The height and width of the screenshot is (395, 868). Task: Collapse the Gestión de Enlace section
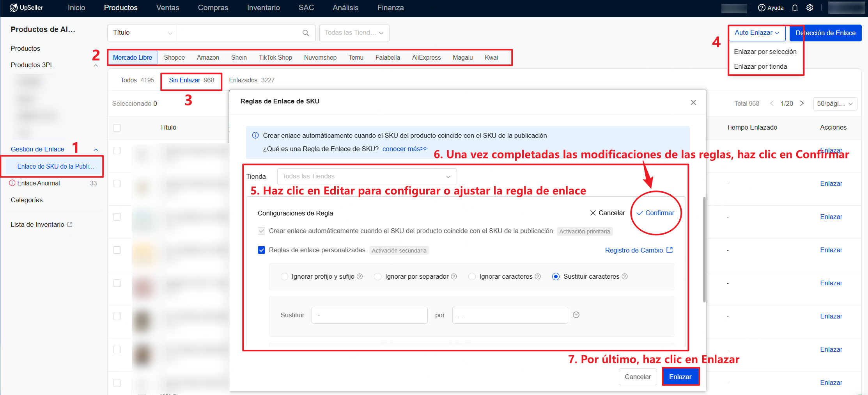96,149
